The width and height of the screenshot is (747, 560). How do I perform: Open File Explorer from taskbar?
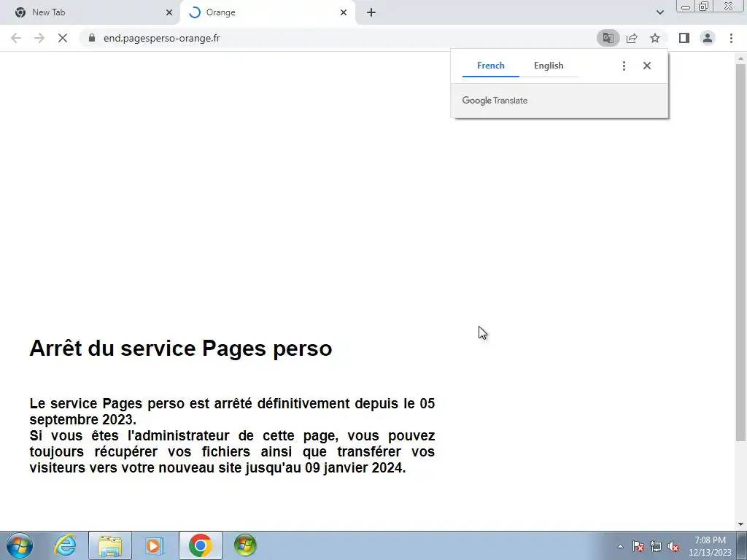pos(110,545)
